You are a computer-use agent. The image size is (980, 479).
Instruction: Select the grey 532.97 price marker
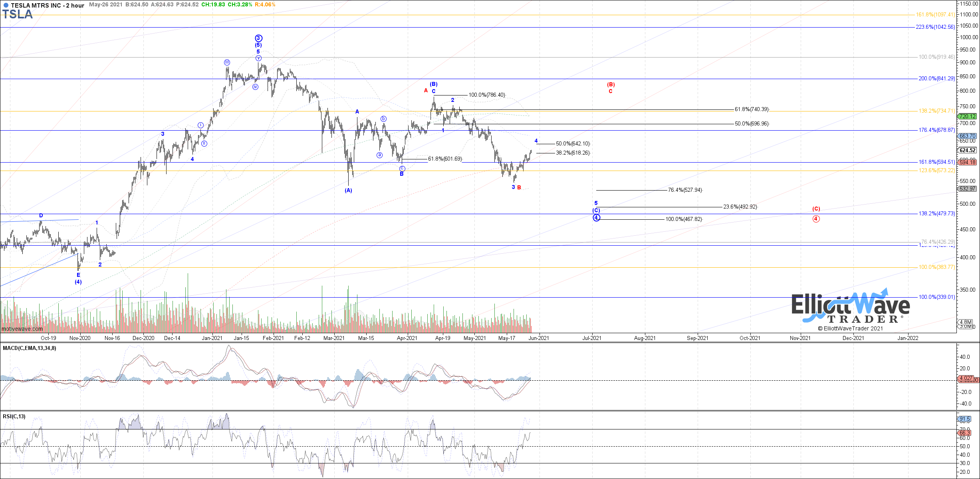968,189
